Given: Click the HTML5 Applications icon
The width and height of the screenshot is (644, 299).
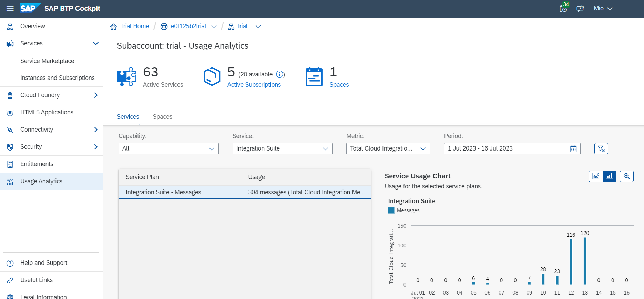Looking at the screenshot, I should tap(10, 112).
